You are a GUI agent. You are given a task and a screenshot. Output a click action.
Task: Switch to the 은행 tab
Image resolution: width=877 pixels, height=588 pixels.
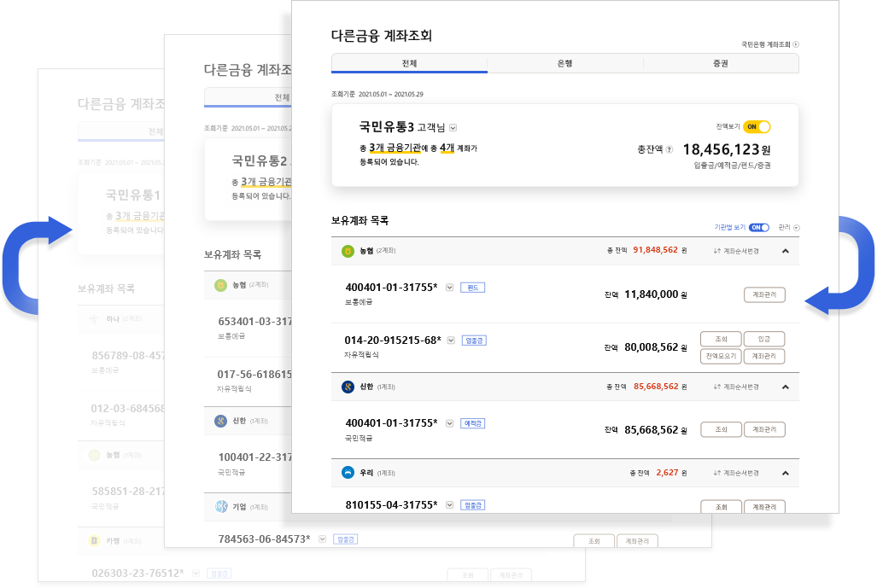[565, 63]
